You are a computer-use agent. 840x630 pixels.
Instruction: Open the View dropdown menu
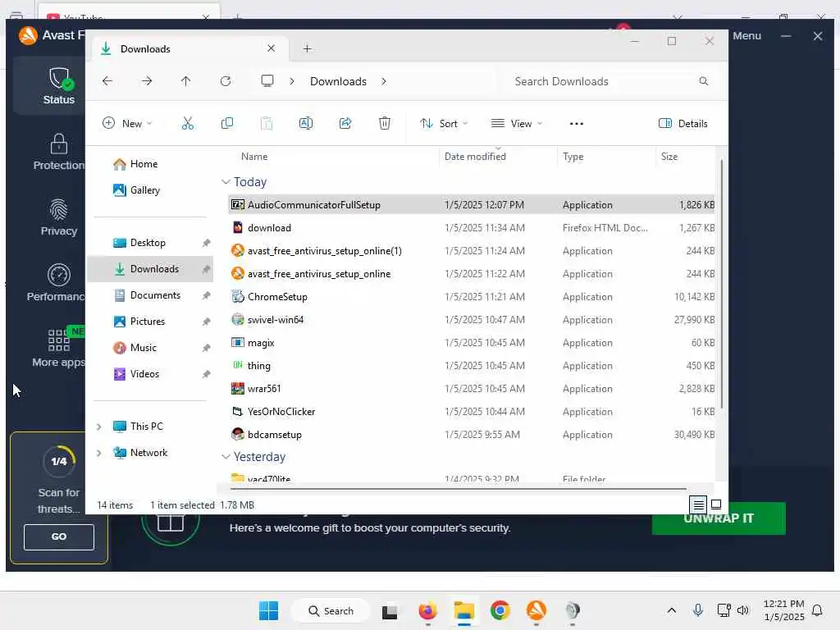coord(517,124)
